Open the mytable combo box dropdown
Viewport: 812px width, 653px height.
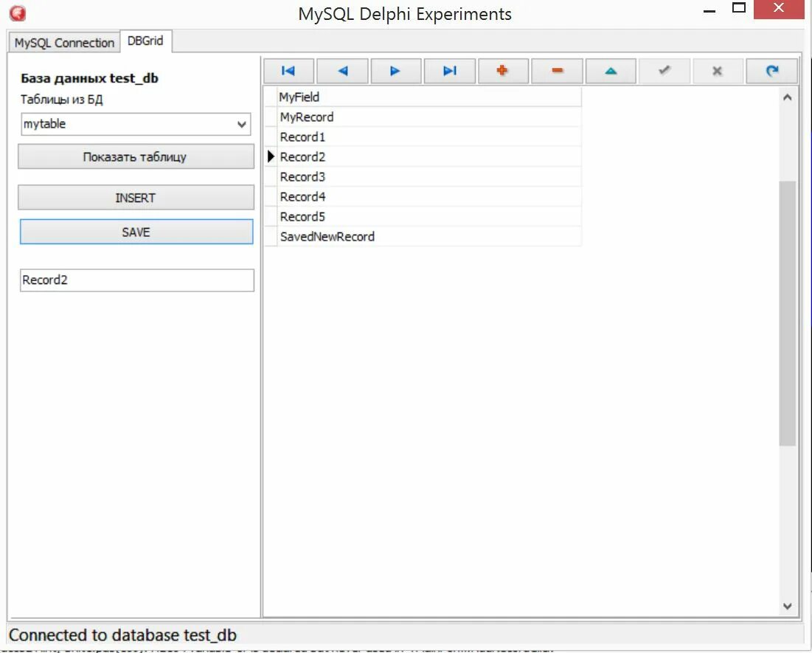pyautogui.click(x=241, y=125)
